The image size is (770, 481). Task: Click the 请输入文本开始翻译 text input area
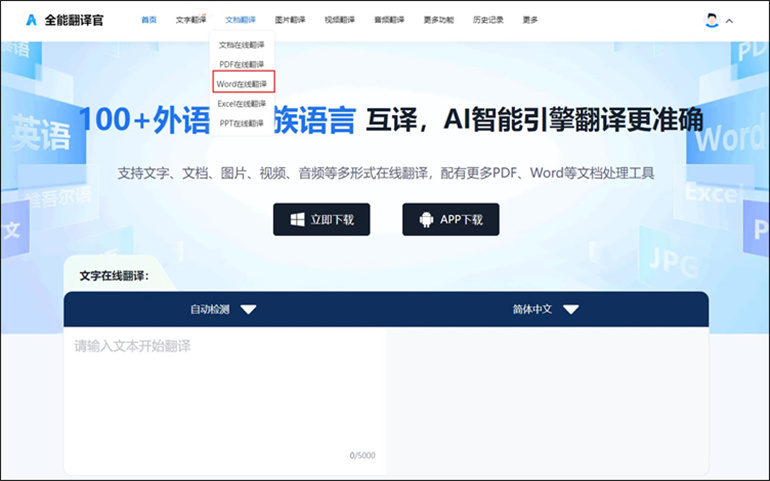pos(225,400)
